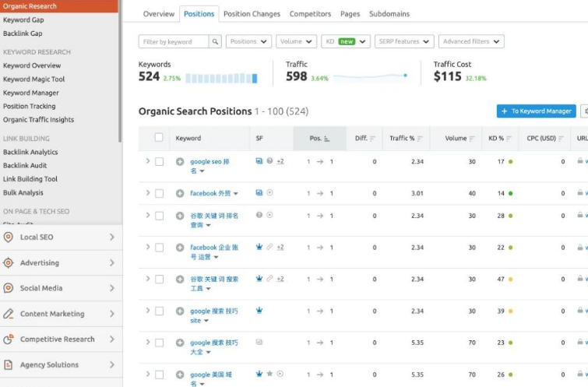
Task: Click the KD % column sort icon
Action: [509, 139]
